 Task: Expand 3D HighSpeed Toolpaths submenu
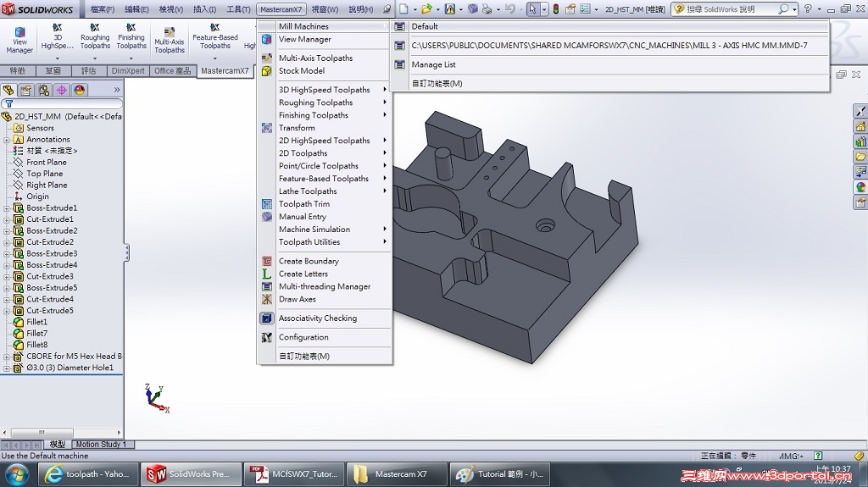pyautogui.click(x=325, y=90)
